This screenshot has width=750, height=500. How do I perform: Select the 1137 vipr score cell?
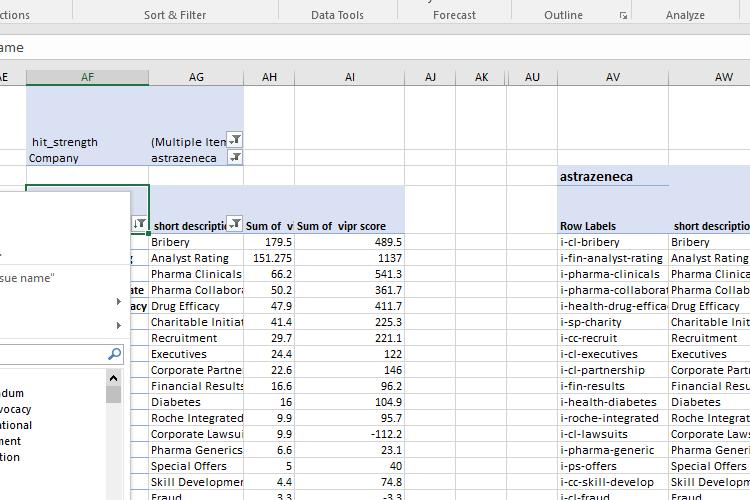[350, 258]
